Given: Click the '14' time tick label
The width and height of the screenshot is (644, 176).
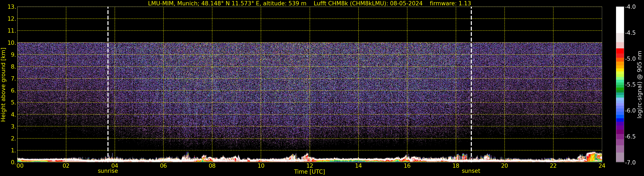Looking at the screenshot, I should pyautogui.click(x=358, y=166).
